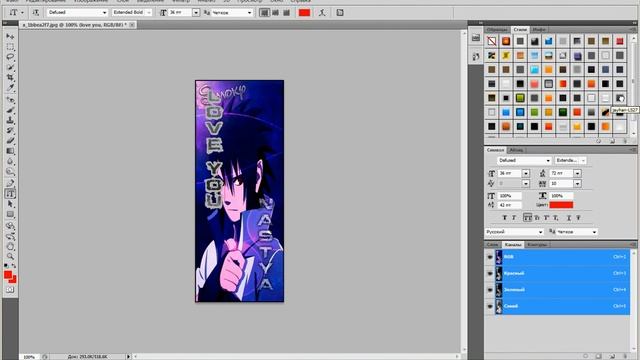The width and height of the screenshot is (640, 360).
Task: Click trash icon in Channels panel
Action: tap(625, 356)
